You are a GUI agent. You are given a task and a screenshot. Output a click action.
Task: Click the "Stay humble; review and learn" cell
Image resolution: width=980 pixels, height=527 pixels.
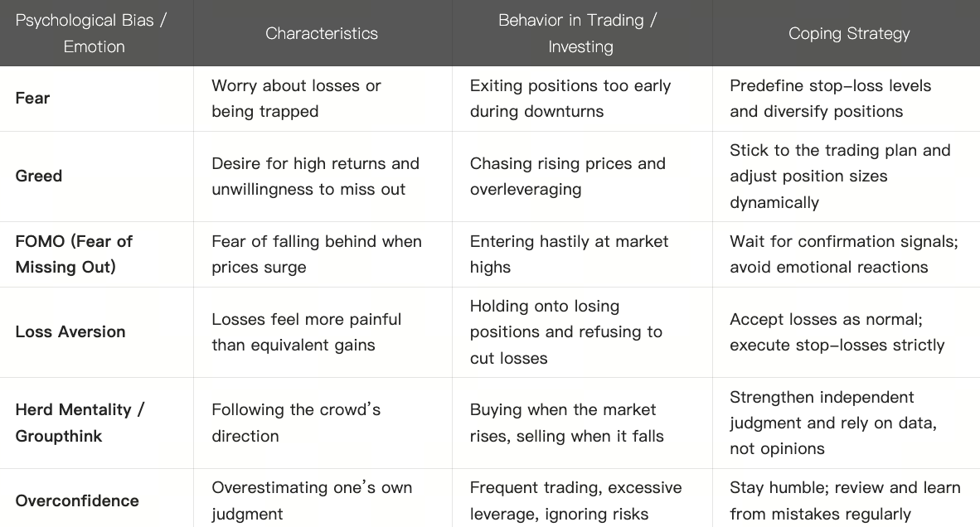tap(845, 500)
